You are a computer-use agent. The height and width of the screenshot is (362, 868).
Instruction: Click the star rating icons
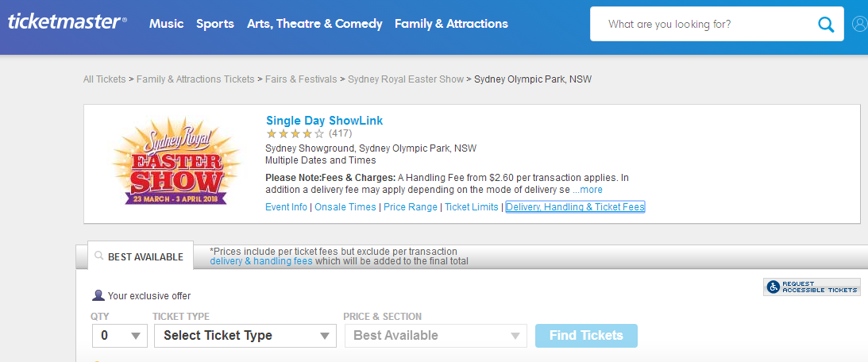[295, 133]
